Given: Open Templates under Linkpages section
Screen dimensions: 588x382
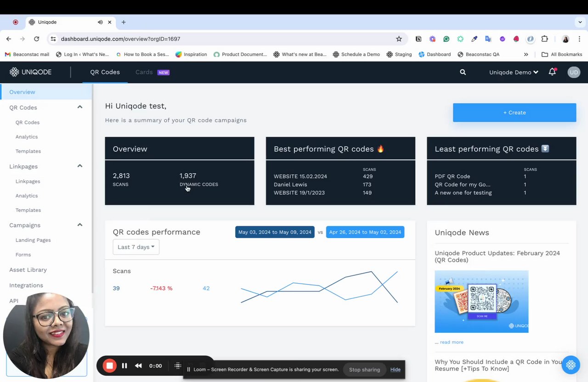Looking at the screenshot, I should tap(28, 210).
